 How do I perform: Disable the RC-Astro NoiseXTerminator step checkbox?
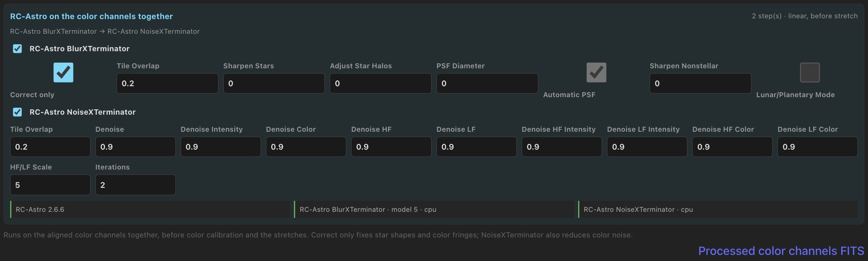pyautogui.click(x=17, y=112)
